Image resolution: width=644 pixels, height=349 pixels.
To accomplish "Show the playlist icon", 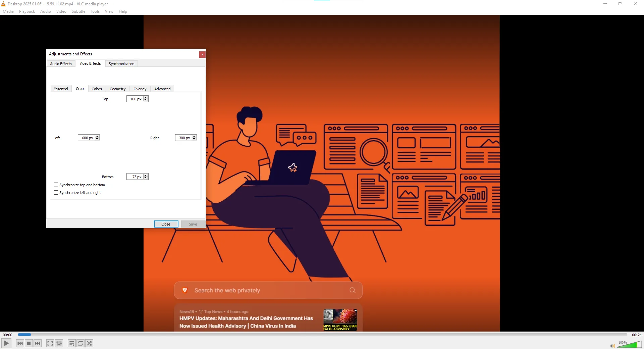I will (x=71, y=343).
